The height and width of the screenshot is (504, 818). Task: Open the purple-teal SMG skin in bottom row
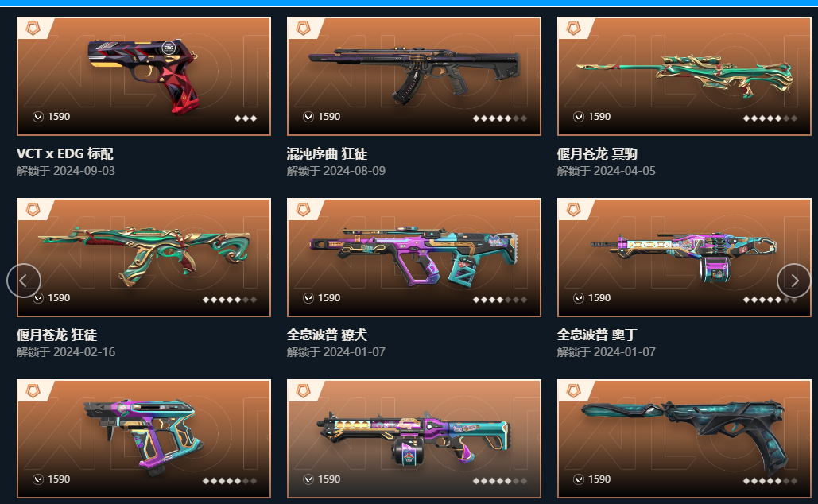pyautogui.click(x=143, y=439)
